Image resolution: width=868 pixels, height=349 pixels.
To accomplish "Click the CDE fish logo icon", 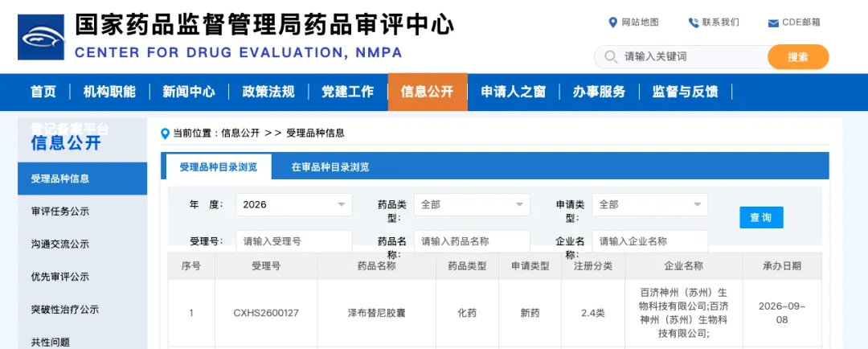I will pos(41,37).
